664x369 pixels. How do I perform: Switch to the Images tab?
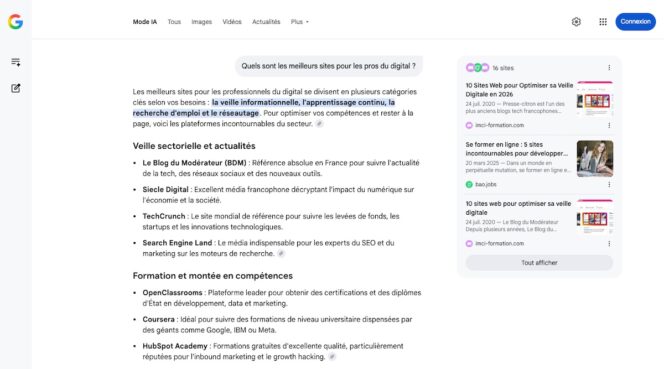202,22
